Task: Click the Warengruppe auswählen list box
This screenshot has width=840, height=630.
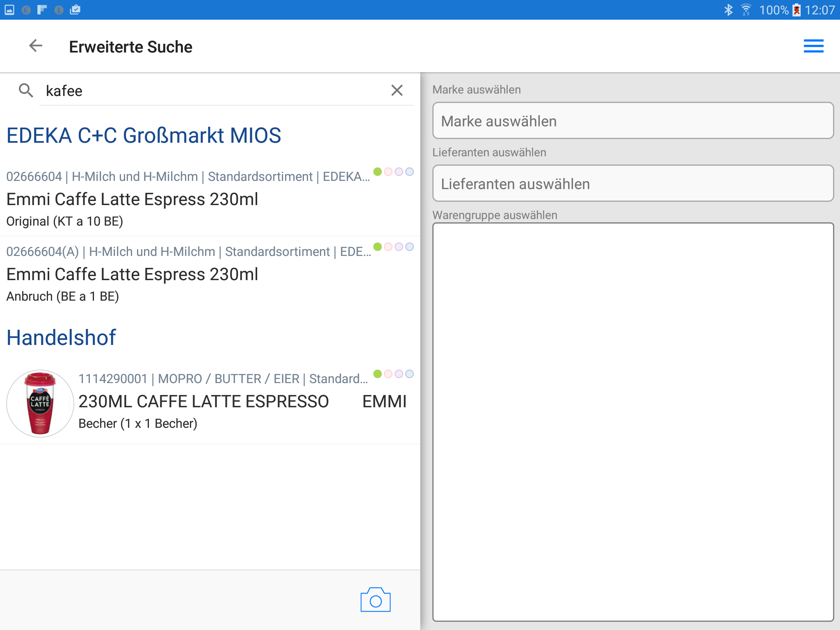Action: (632, 422)
